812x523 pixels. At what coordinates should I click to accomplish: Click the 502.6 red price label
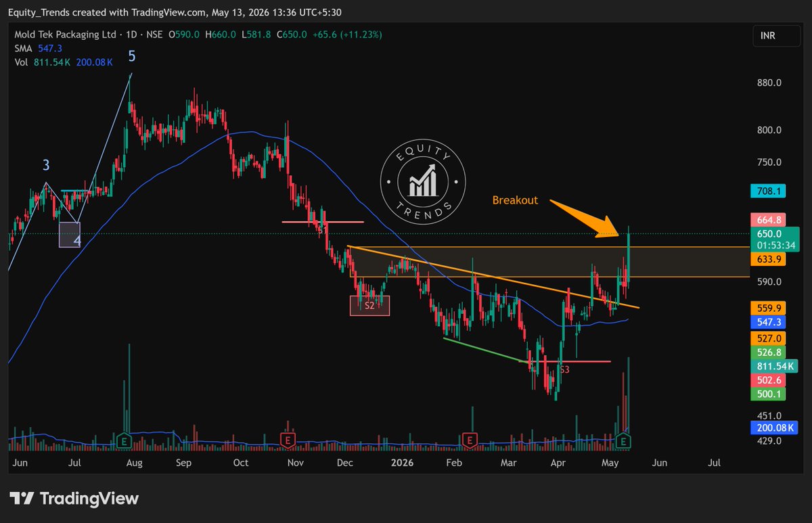(x=768, y=380)
